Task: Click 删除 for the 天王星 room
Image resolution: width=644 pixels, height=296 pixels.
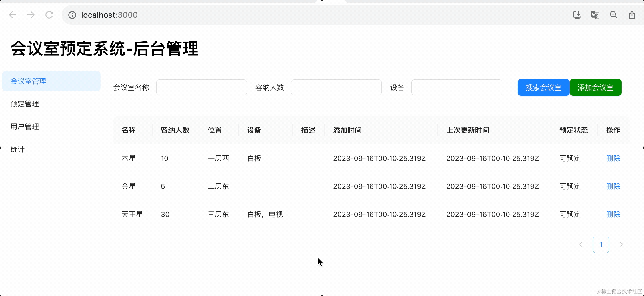Action: pyautogui.click(x=613, y=214)
